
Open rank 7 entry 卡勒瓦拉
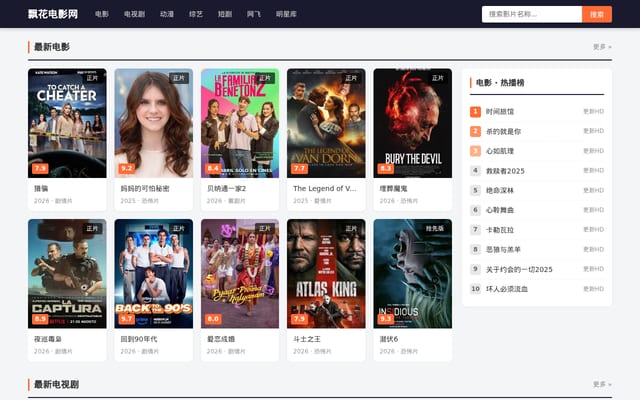point(537,229)
